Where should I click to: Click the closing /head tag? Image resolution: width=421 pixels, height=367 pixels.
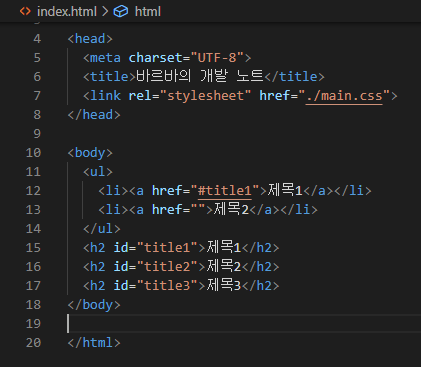94,115
